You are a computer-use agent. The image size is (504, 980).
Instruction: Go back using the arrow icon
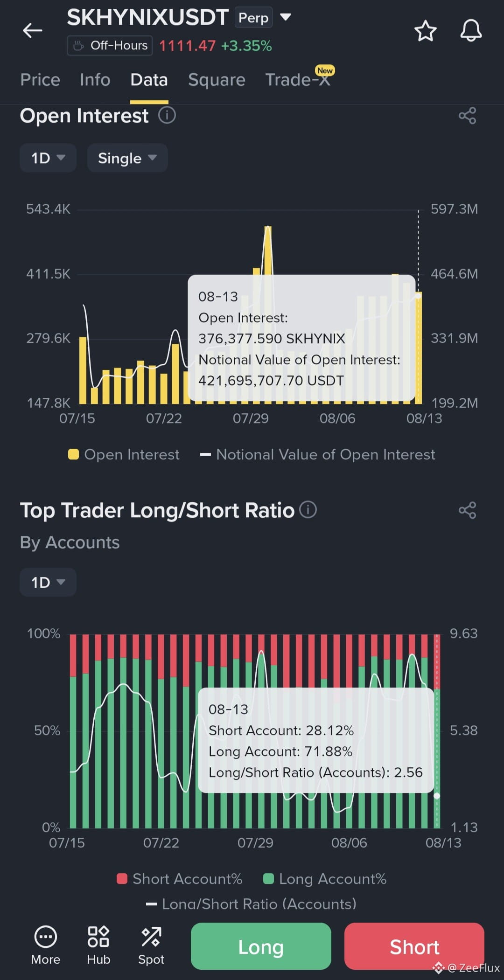32,31
